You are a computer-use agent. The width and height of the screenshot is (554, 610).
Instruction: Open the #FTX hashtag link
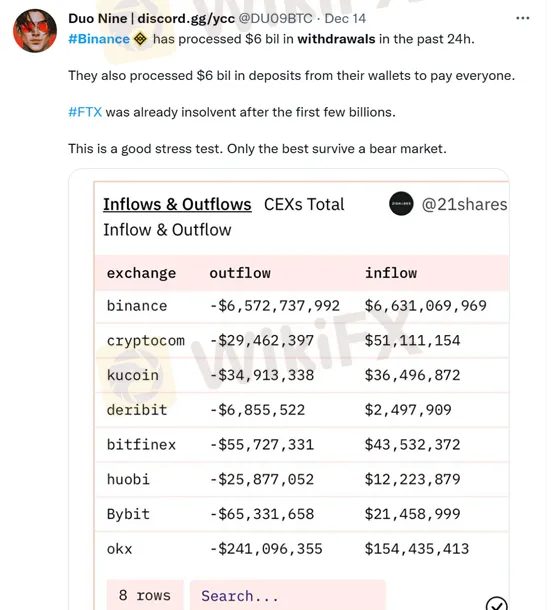85,112
